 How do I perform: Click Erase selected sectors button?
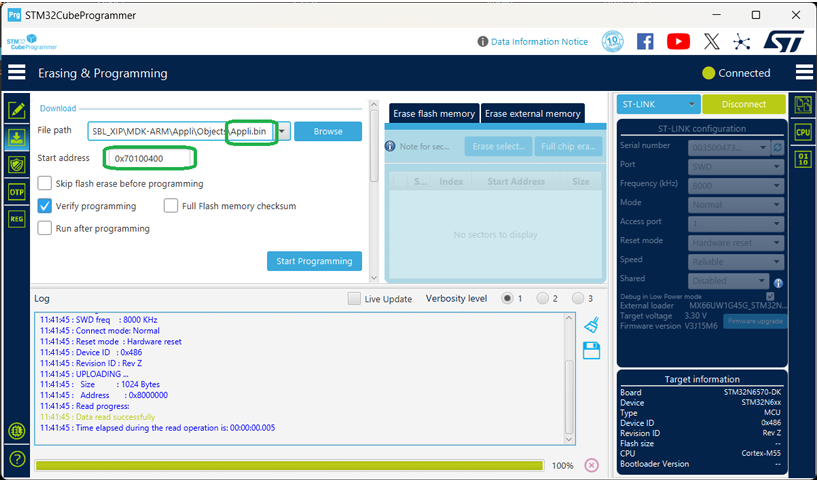coord(498,147)
